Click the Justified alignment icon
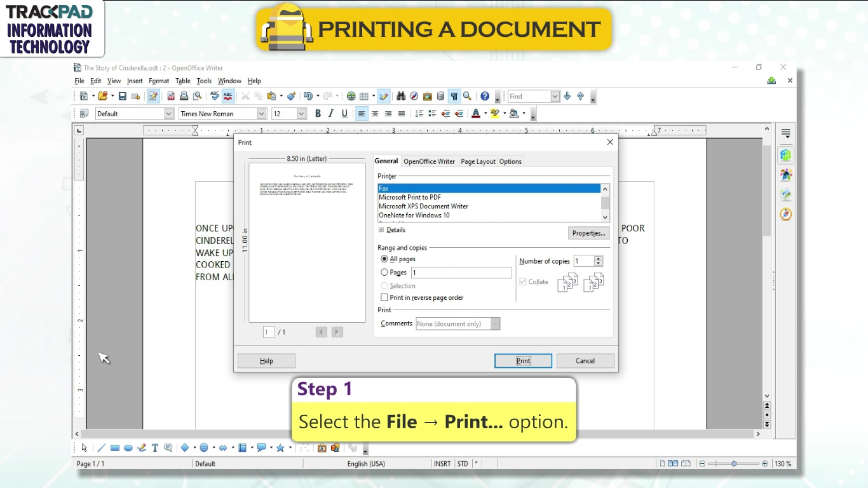 coord(402,114)
